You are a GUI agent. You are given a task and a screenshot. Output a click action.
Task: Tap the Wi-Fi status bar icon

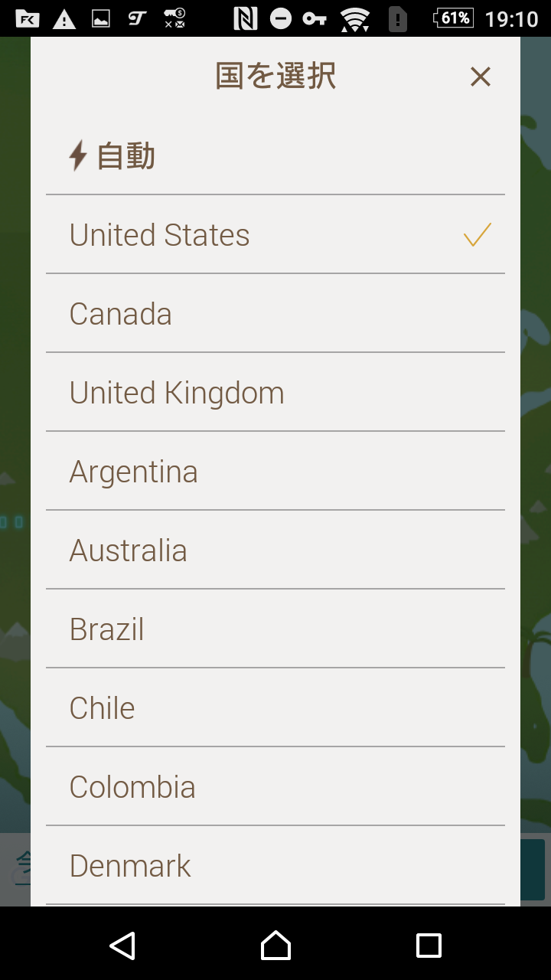355,19
